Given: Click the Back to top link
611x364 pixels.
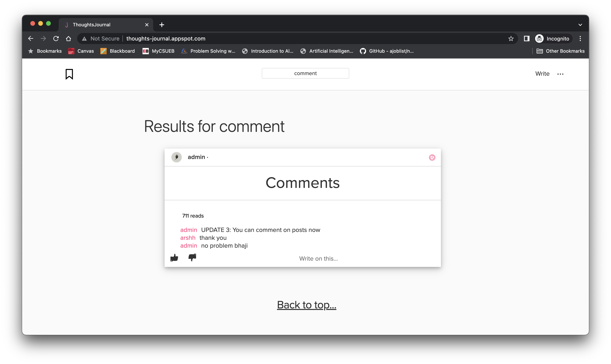Looking at the screenshot, I should coord(306,305).
